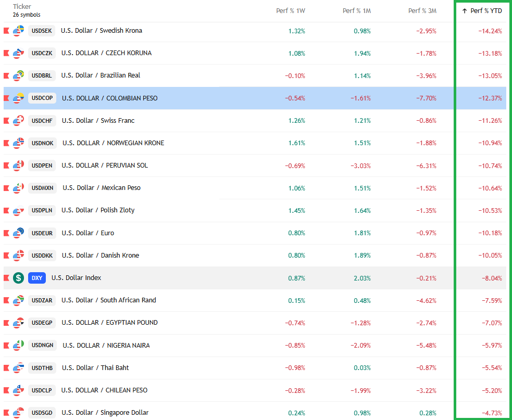Viewport: 512px width, 420px height.
Task: Sort by Perf % 1W column header
Action: point(291,11)
